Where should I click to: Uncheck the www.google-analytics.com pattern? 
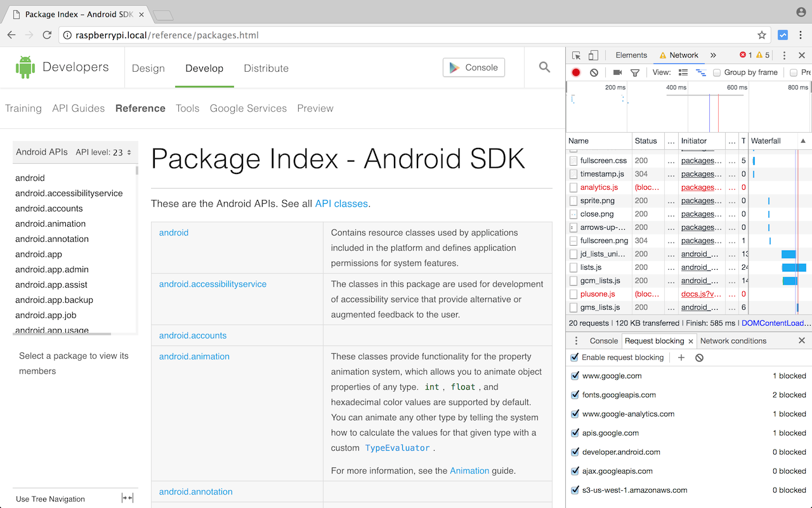pos(575,414)
